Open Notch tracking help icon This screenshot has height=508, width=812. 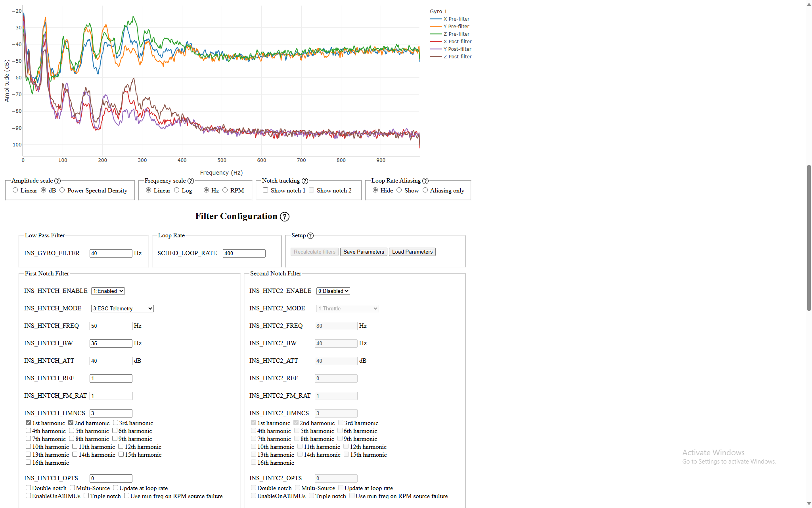tap(305, 181)
